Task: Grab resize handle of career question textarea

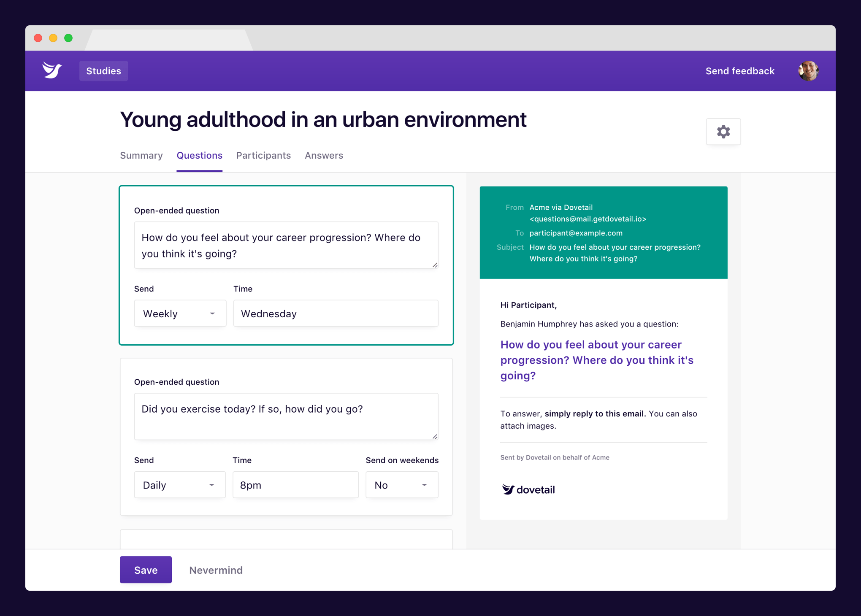Action: [x=435, y=265]
